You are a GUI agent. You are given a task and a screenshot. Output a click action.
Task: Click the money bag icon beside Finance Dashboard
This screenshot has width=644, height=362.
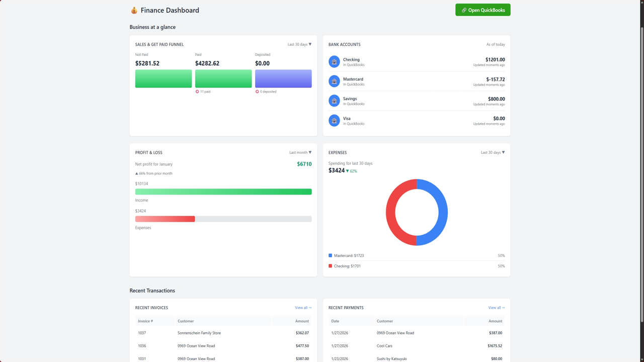click(x=134, y=10)
